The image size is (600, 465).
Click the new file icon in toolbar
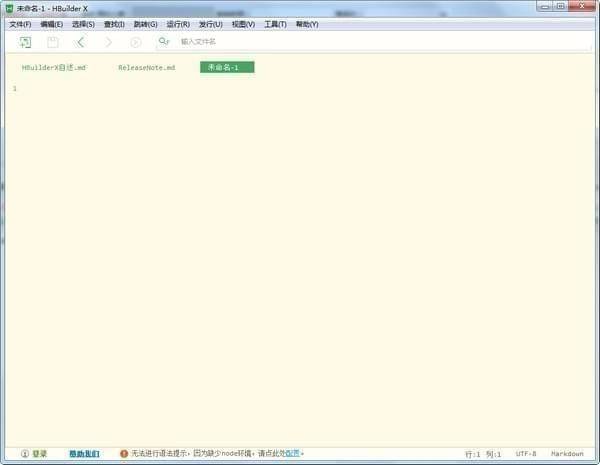pyautogui.click(x=25, y=42)
